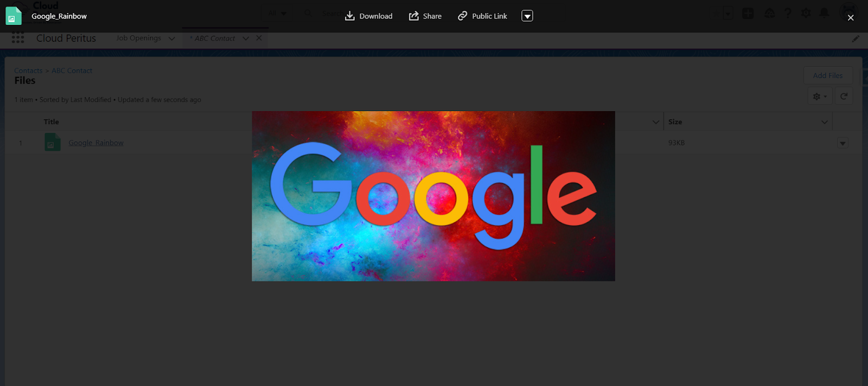The width and height of the screenshot is (868, 386).
Task: Expand the Size column chevron menu
Action: pos(825,122)
